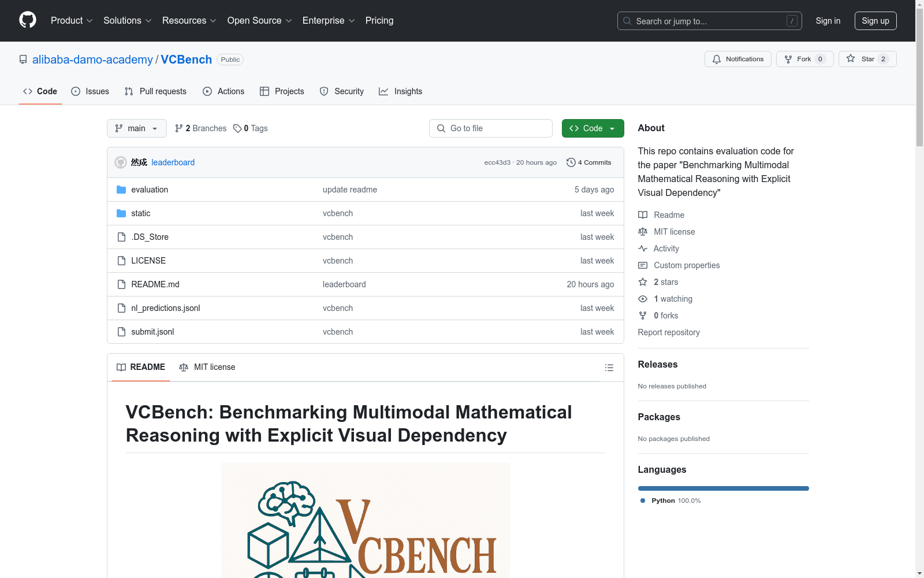924x578 pixels.
Task: Expand the Resources menu
Action: coord(189,20)
